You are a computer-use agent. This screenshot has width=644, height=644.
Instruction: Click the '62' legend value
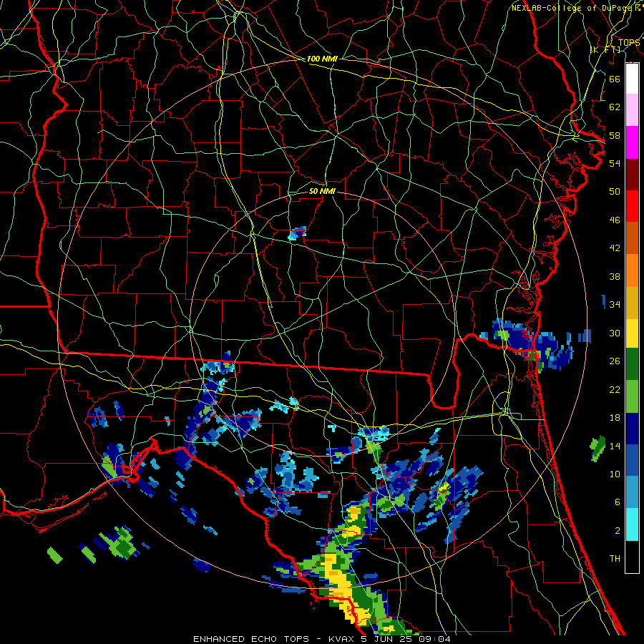[x=615, y=107]
